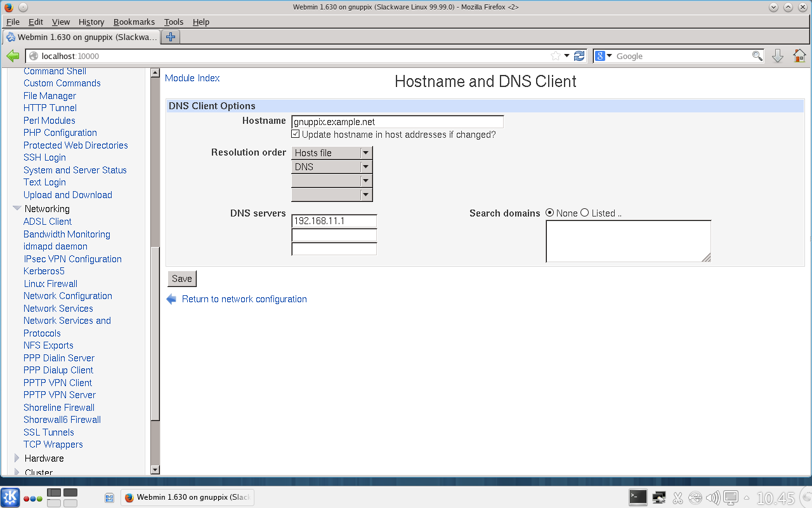Open the volume speaker tray icon

tap(713, 498)
